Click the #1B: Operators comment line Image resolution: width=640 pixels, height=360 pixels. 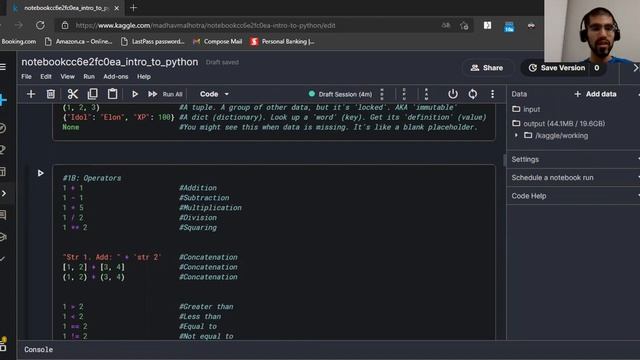[92, 178]
